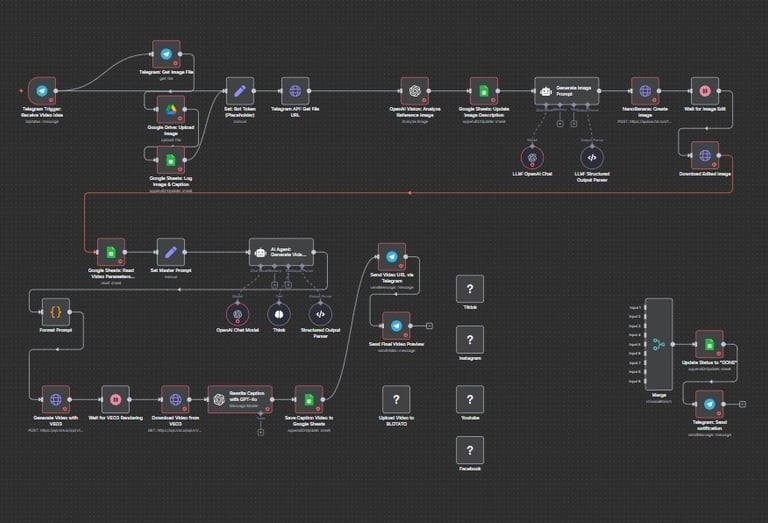
Task: Select OpenAI Vision: Analyze Reference Image node
Action: pos(415,91)
